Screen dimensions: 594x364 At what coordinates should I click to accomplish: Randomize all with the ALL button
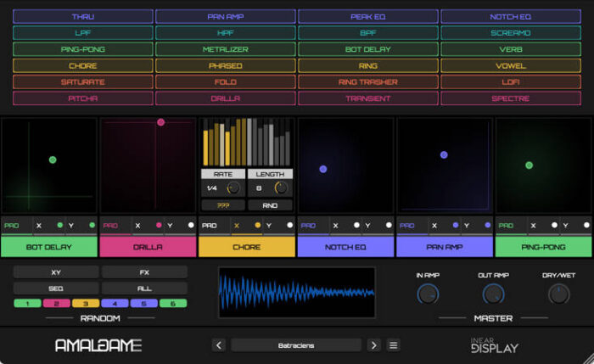[144, 288]
